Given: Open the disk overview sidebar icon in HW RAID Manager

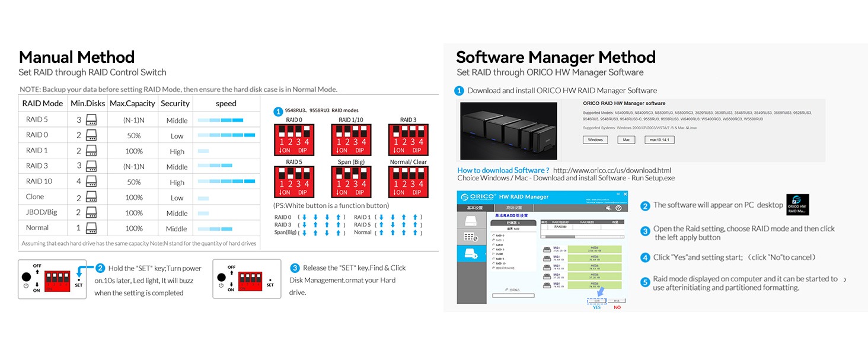Looking at the screenshot, I should tap(471, 221).
